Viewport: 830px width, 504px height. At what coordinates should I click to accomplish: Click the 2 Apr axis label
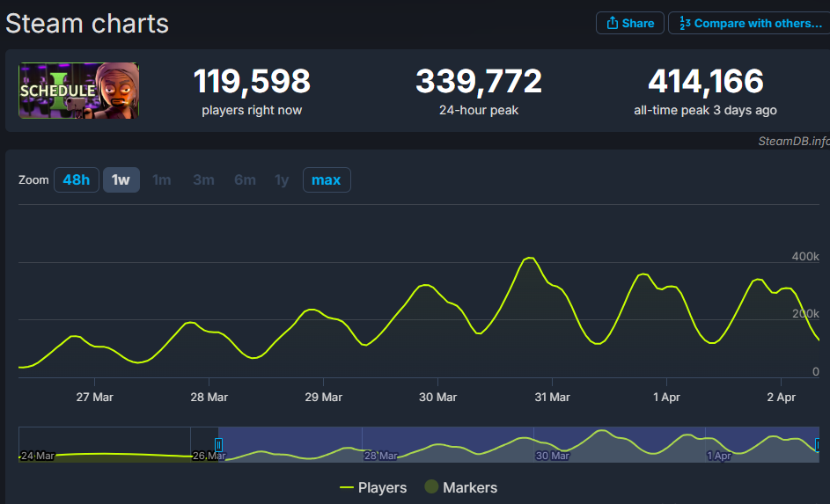pyautogui.click(x=781, y=398)
